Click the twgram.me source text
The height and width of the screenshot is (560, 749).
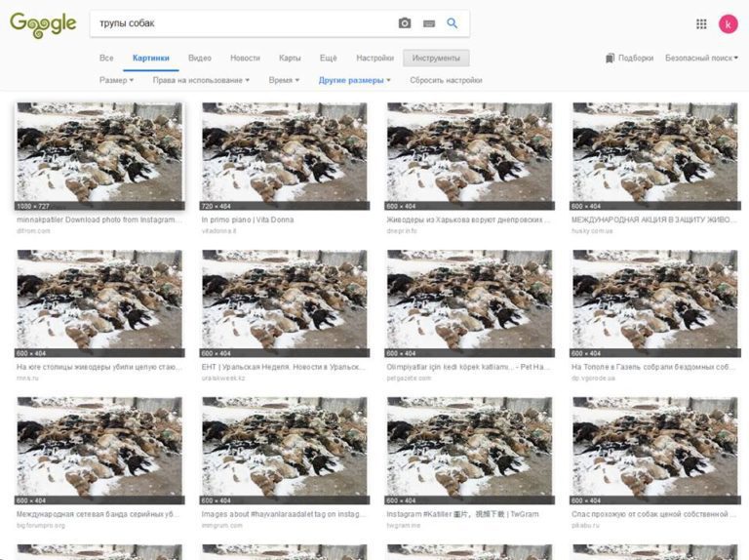click(x=403, y=525)
